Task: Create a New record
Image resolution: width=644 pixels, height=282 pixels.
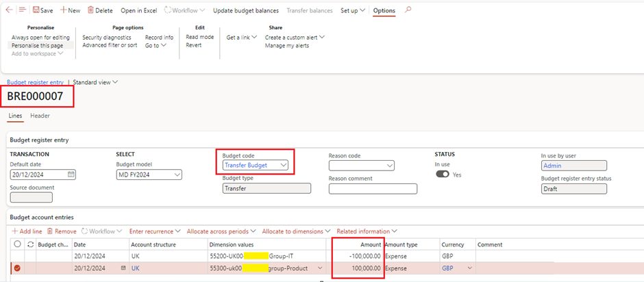Action: [71, 10]
